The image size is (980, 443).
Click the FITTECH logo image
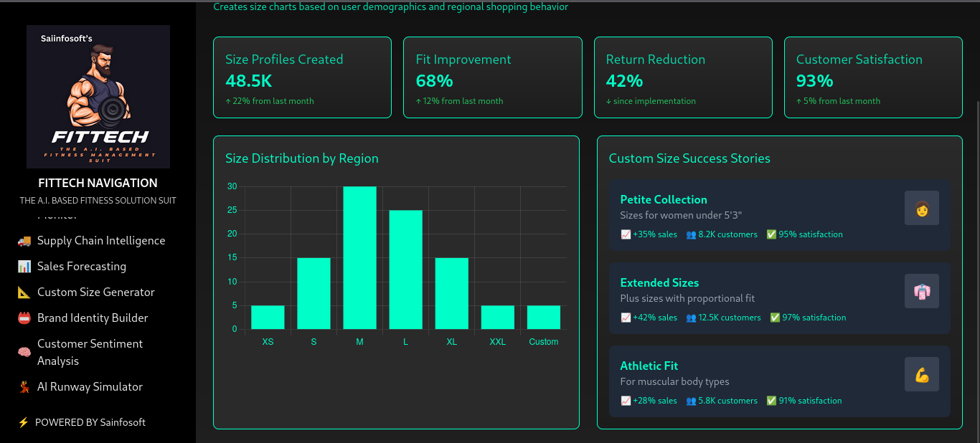(x=98, y=97)
